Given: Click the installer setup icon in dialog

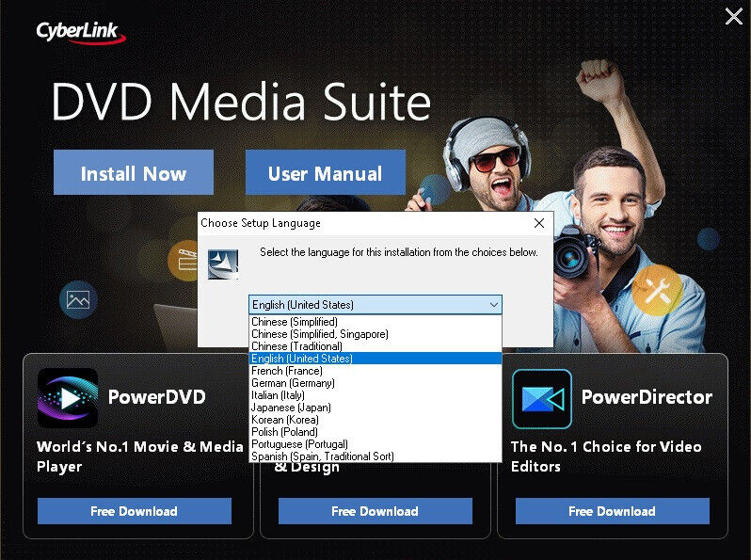Looking at the screenshot, I should 223,264.
